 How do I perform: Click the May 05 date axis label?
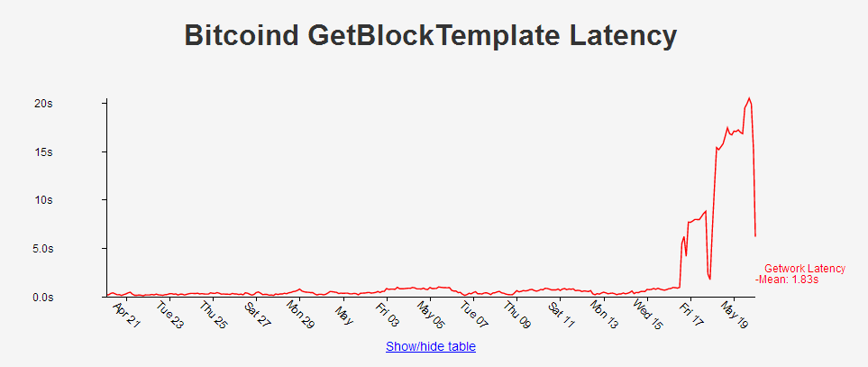(430, 316)
